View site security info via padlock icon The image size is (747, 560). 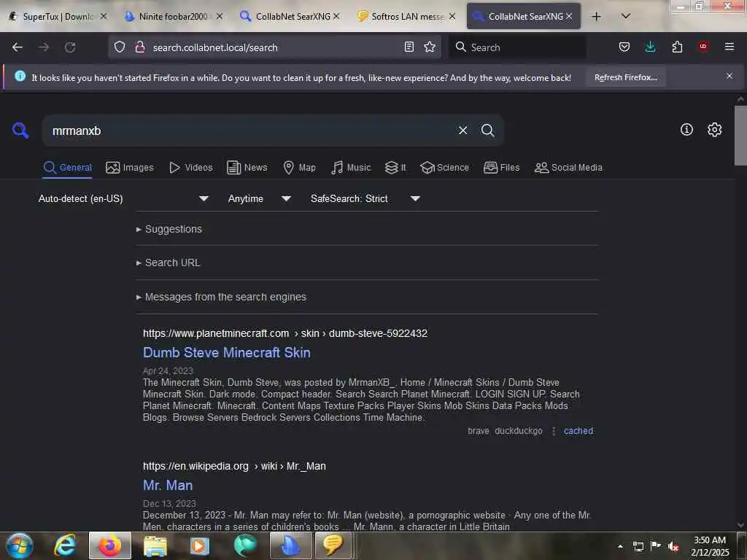(139, 47)
